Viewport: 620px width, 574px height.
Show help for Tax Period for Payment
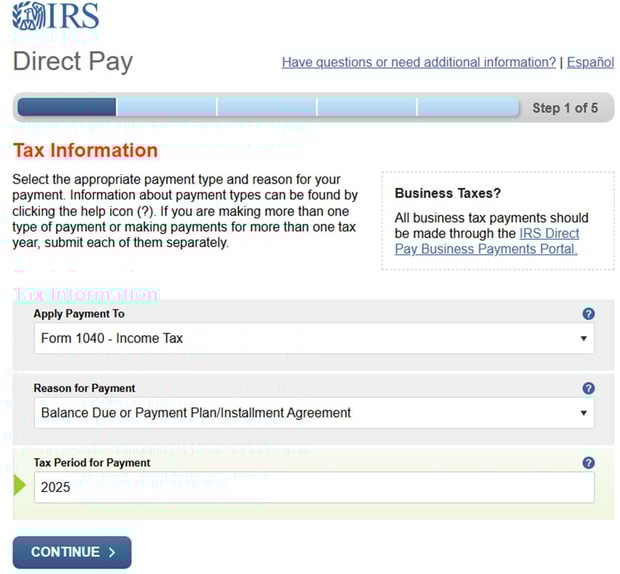(x=588, y=463)
